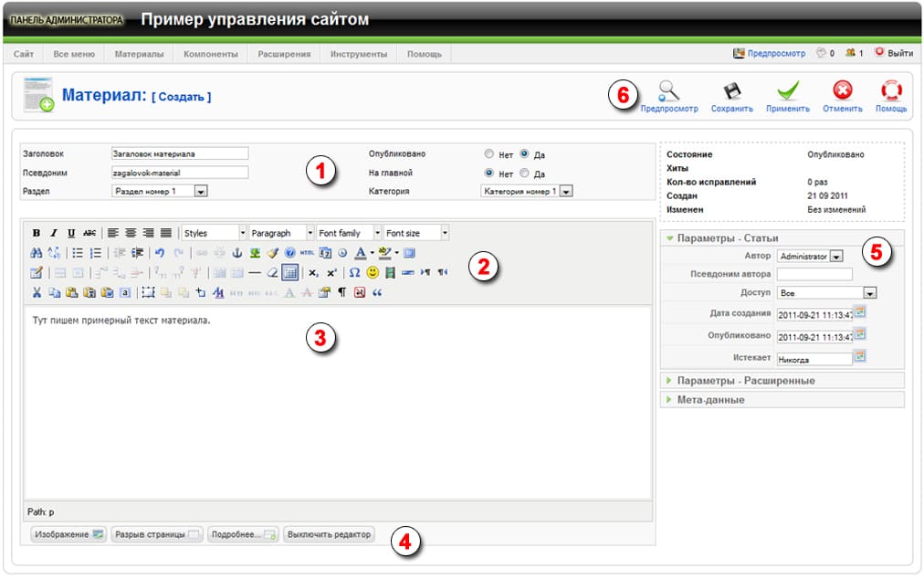Screen dimensions: 924x579
Task: Click the Сохранить (Save) floppy disk icon
Action: tap(731, 91)
